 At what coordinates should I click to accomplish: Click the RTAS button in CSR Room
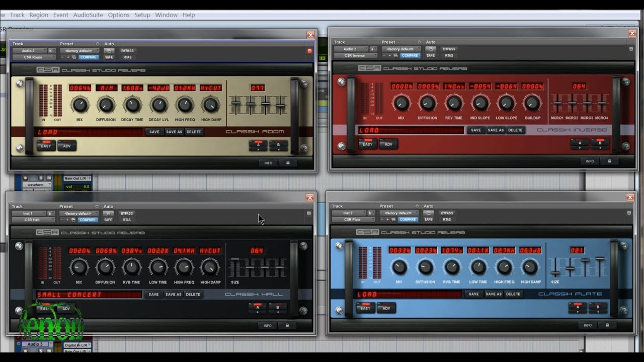pyautogui.click(x=127, y=57)
